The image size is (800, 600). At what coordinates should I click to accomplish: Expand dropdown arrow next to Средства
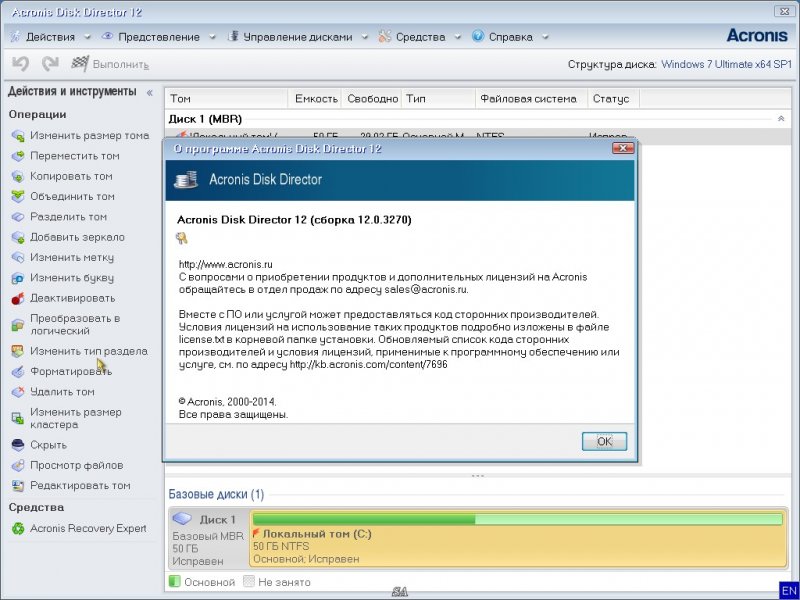click(x=458, y=37)
